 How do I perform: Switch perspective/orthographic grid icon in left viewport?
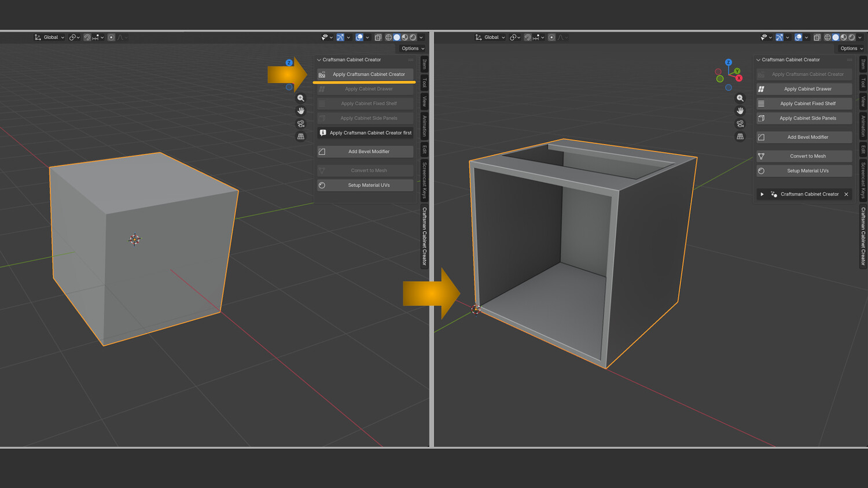[301, 136]
